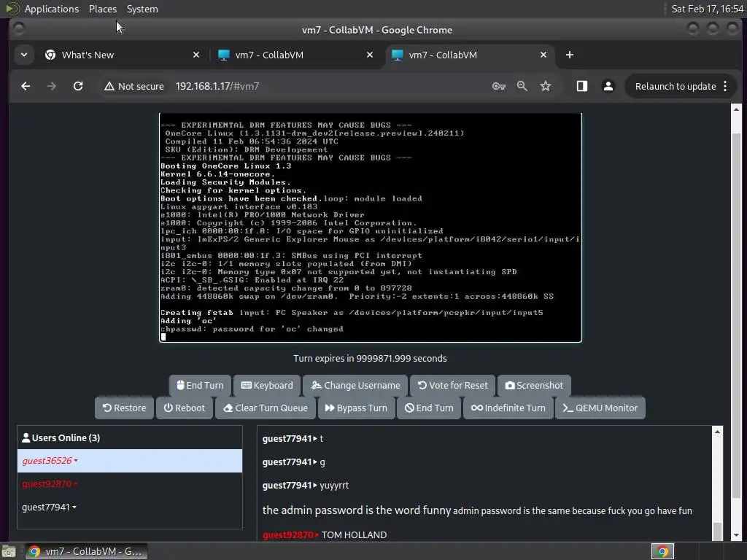
Task: Open the System menu
Action: (x=142, y=9)
